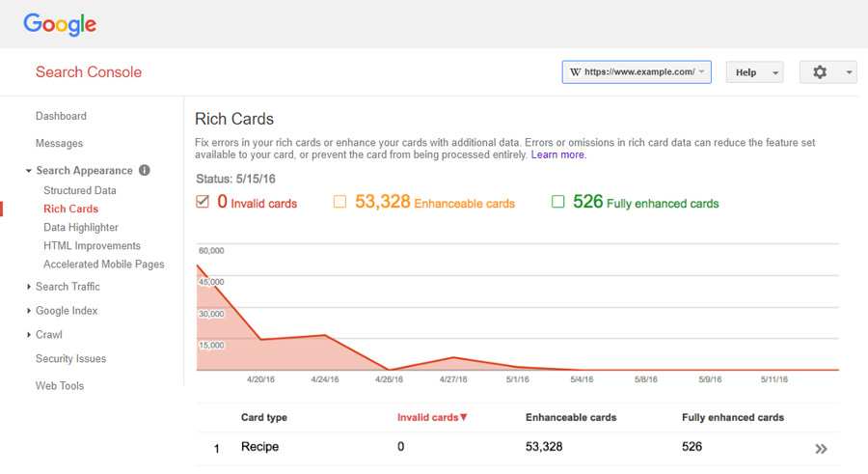The image size is (868, 474).
Task: Click the Google logo
Action: coord(60,24)
